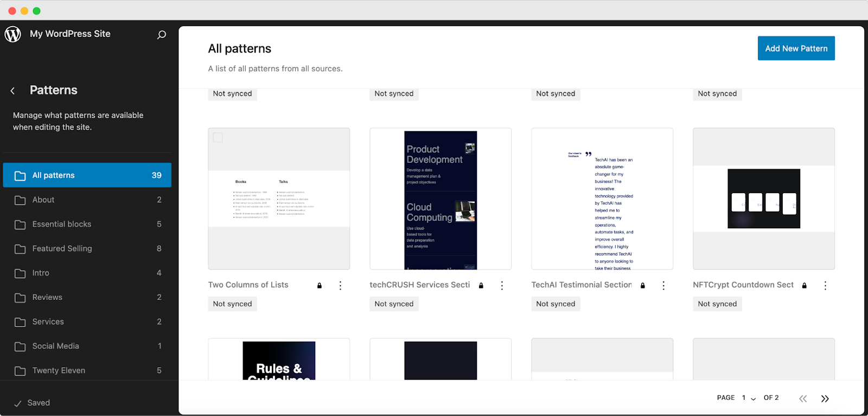The width and height of the screenshot is (868, 416).
Task: Click the WordPress logo icon
Action: tap(13, 34)
